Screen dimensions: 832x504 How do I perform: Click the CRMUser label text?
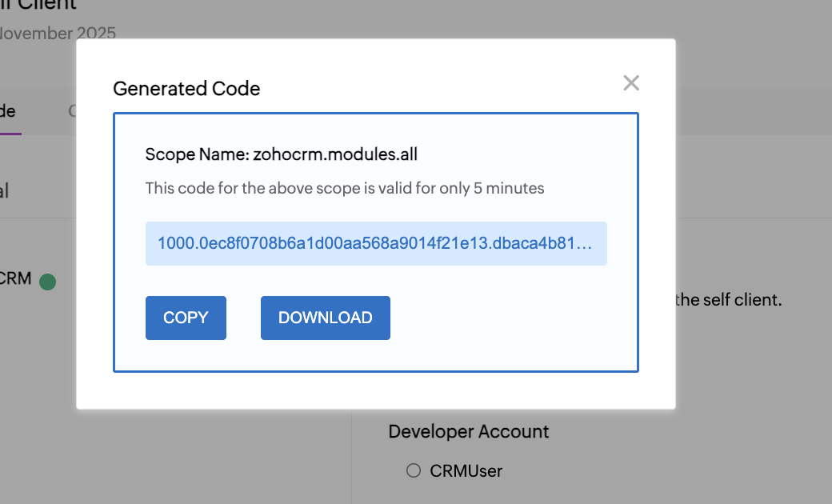(x=466, y=471)
